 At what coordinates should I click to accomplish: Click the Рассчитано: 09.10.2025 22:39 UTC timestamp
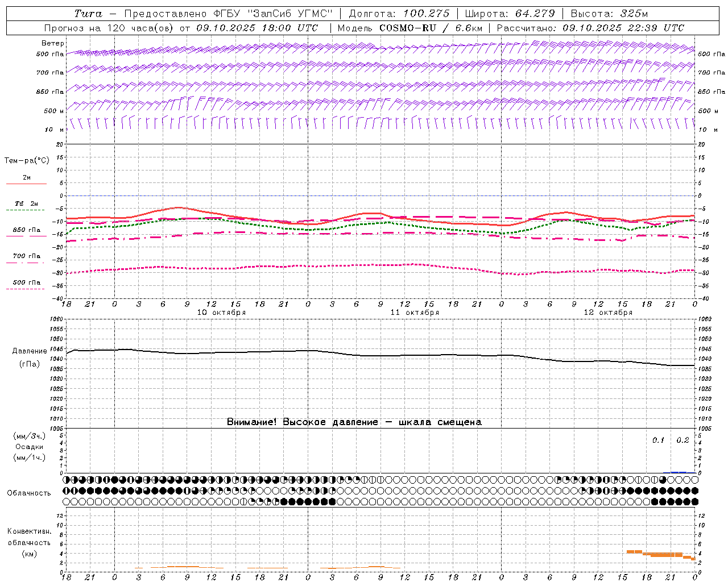click(x=590, y=28)
